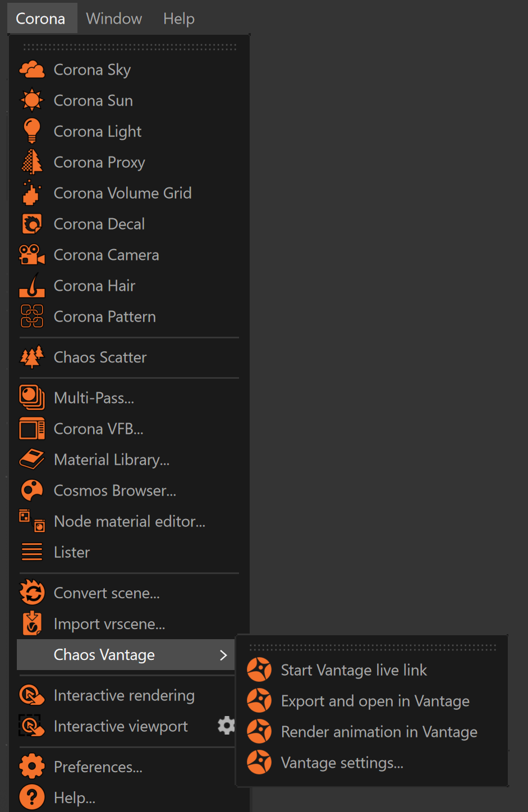The image size is (528, 812).
Task: Open the Help menu in menu bar
Action: pos(179,19)
